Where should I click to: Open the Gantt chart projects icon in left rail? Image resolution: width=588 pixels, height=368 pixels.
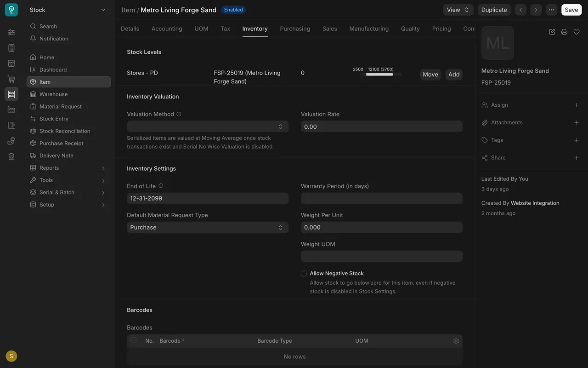click(11, 126)
